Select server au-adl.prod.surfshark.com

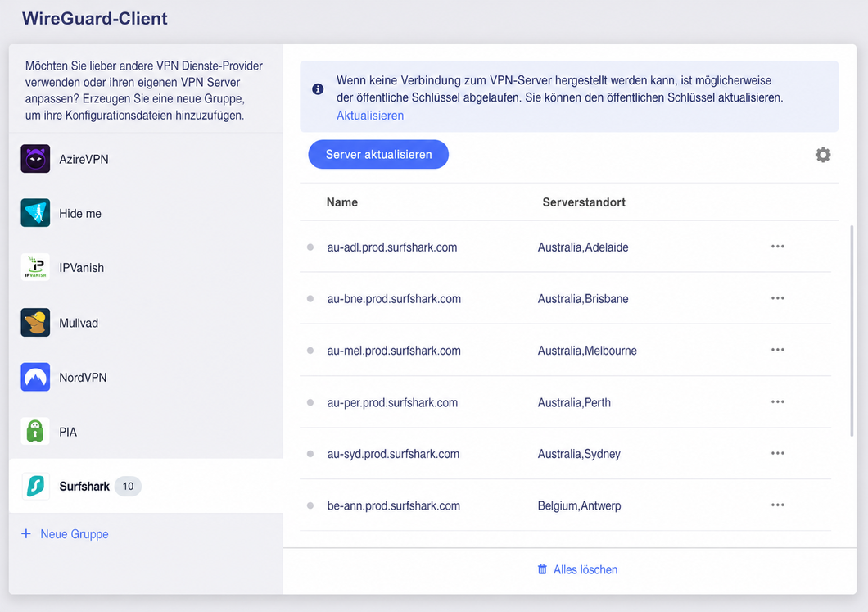tap(392, 247)
